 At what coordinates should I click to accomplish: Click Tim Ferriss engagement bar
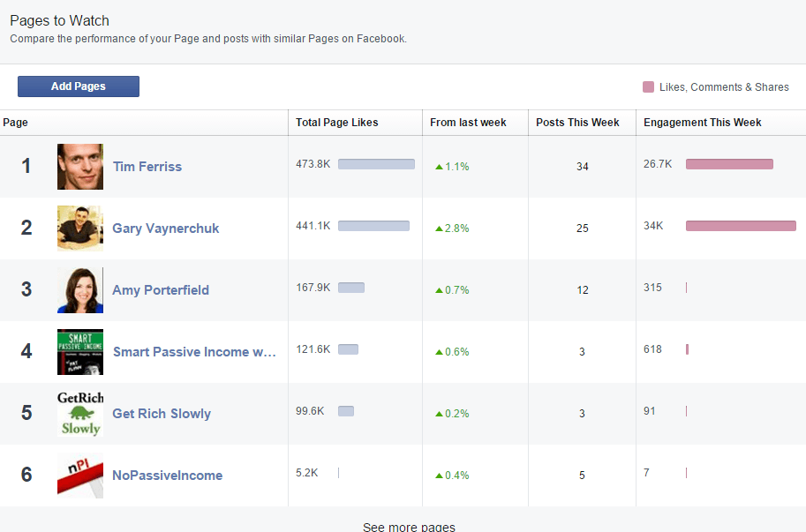729,164
